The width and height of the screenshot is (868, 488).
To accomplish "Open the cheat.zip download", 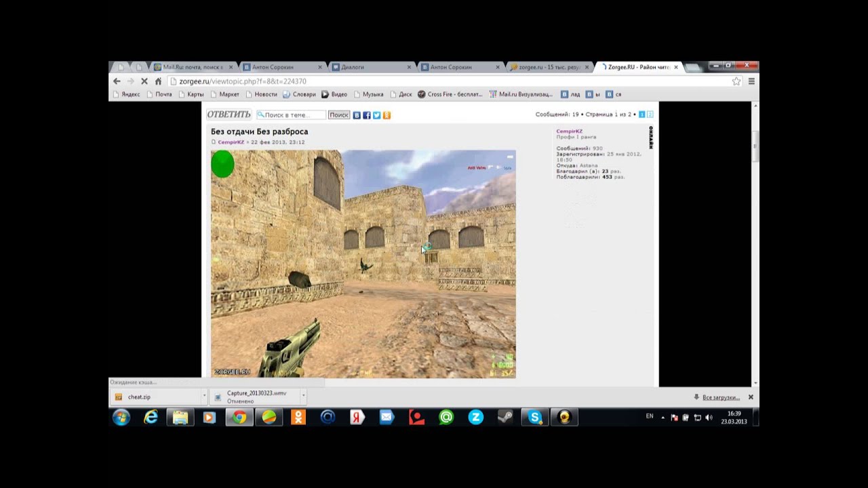I will click(x=155, y=397).
